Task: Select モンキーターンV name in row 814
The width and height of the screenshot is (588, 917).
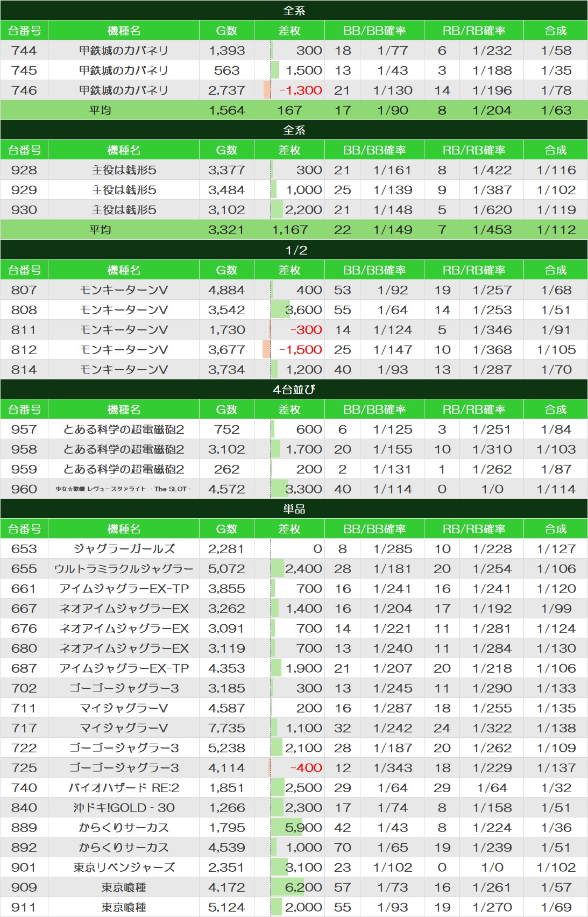Action: (x=124, y=370)
